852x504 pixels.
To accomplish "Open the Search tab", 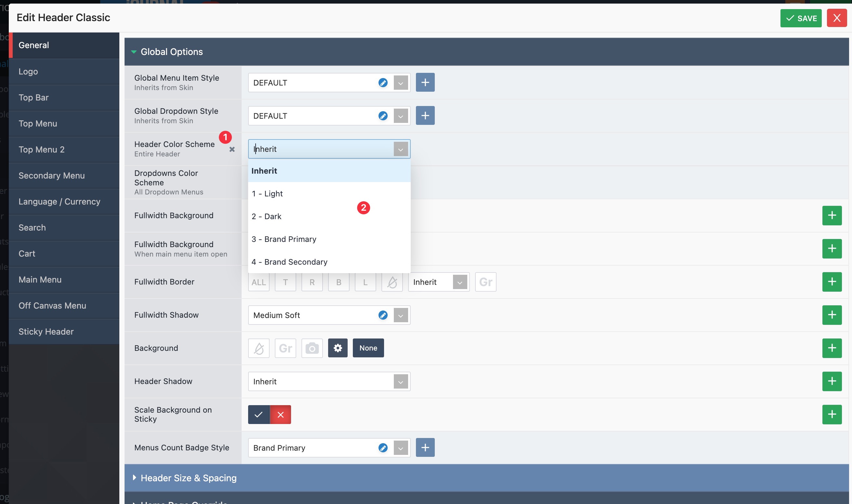I will point(64,228).
